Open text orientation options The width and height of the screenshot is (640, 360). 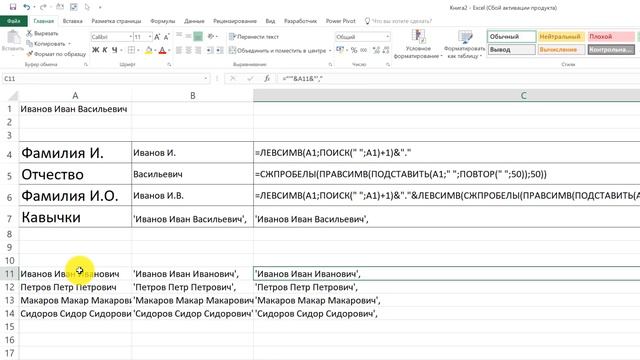point(212,36)
